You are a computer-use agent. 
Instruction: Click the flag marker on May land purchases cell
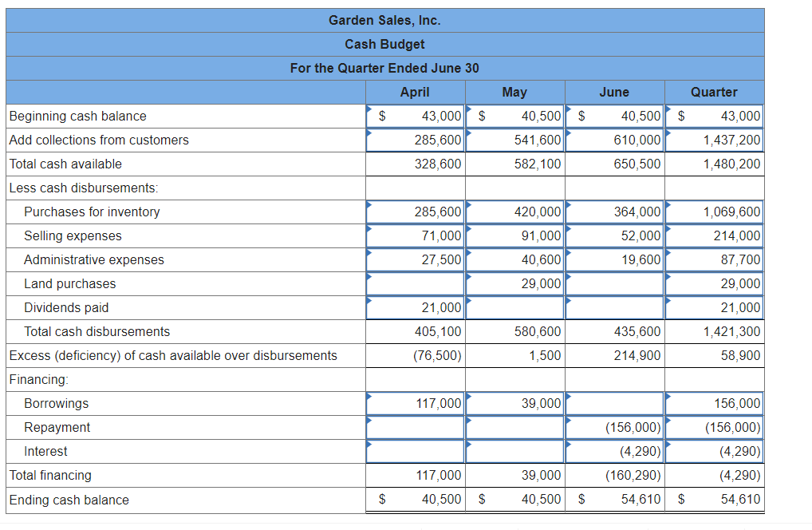pyautogui.click(x=468, y=278)
